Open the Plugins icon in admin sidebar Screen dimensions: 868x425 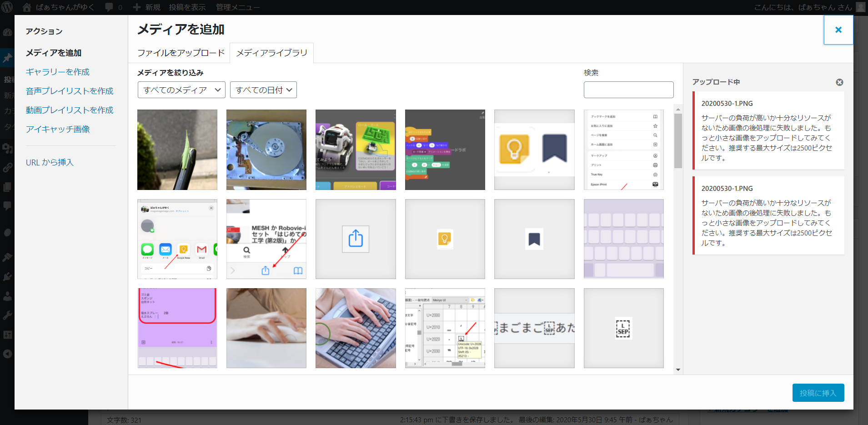coord(7,277)
